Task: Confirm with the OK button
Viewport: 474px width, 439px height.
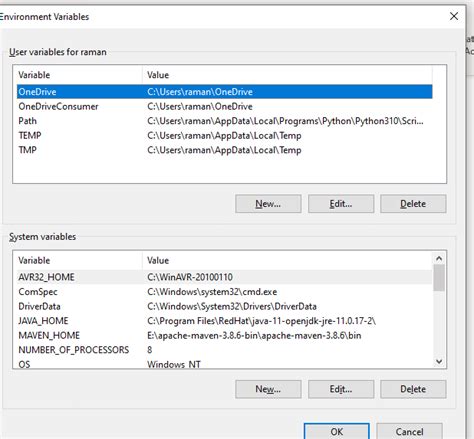Action: point(337,431)
